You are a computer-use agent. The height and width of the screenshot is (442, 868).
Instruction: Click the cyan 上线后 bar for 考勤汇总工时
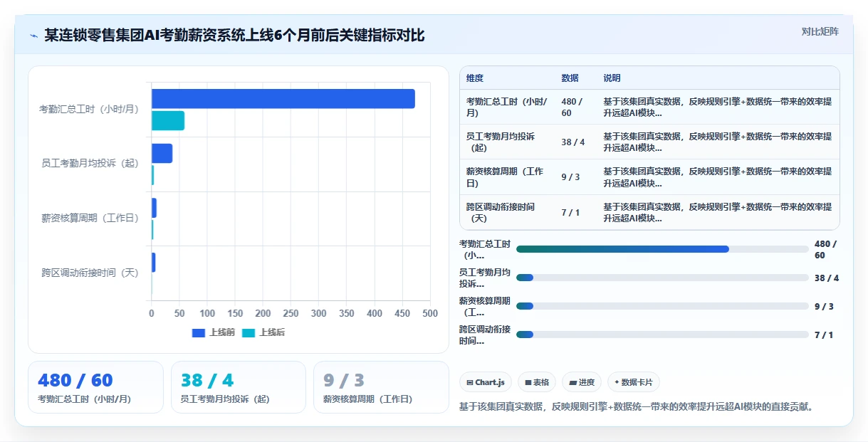coord(168,120)
